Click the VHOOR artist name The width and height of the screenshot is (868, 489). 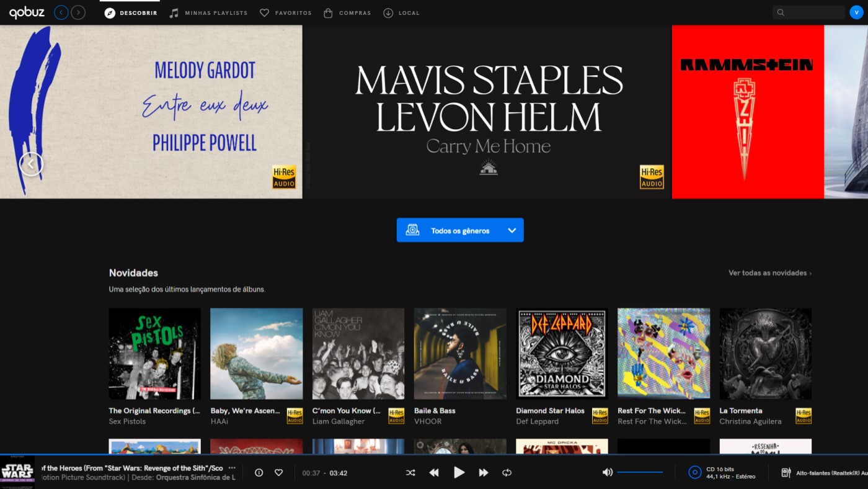click(428, 421)
